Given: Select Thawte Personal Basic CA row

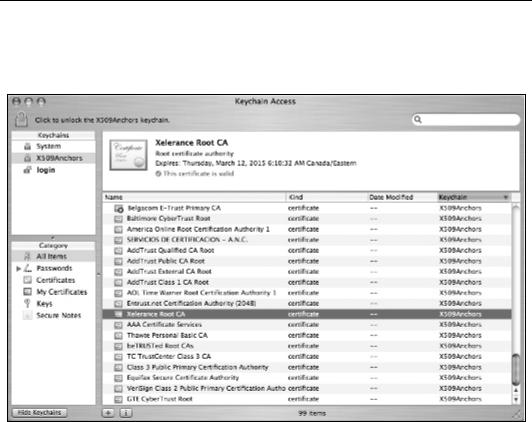Looking at the screenshot, I should pyautogui.click(x=307, y=335).
